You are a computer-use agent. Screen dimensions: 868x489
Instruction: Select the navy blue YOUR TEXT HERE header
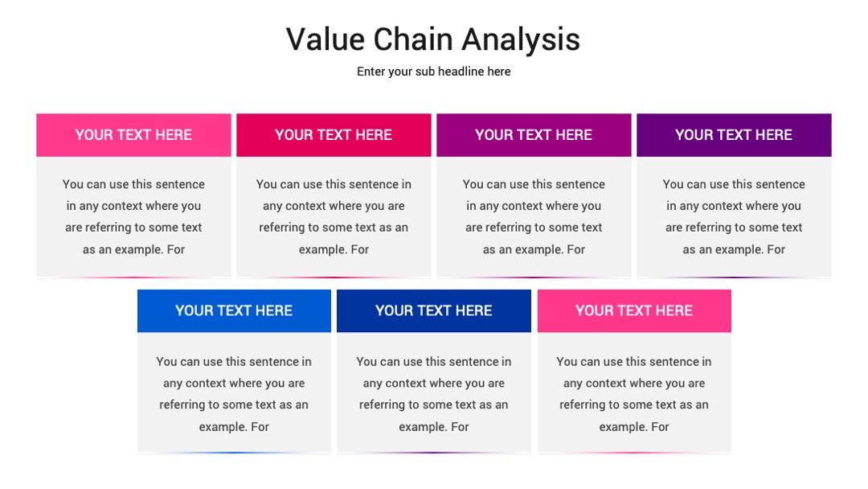434,310
